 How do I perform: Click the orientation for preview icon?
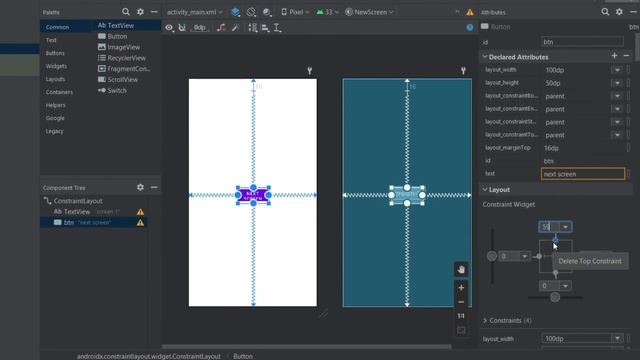251,12
